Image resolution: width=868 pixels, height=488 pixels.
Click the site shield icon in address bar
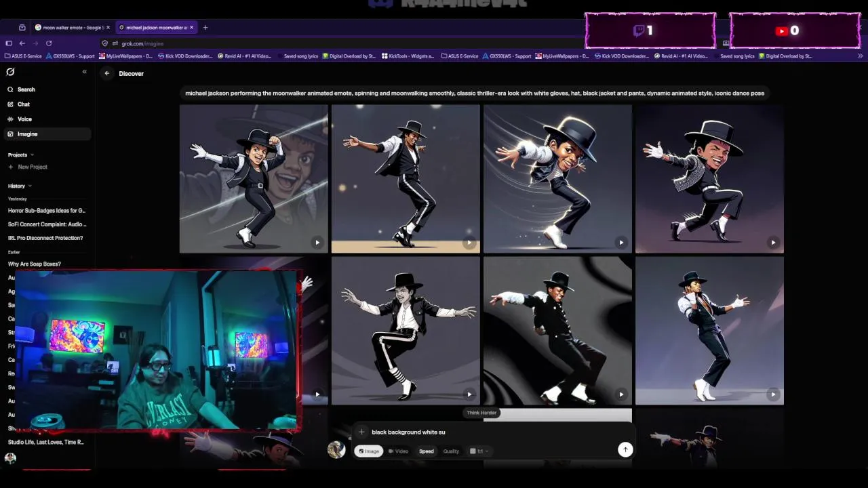(105, 43)
